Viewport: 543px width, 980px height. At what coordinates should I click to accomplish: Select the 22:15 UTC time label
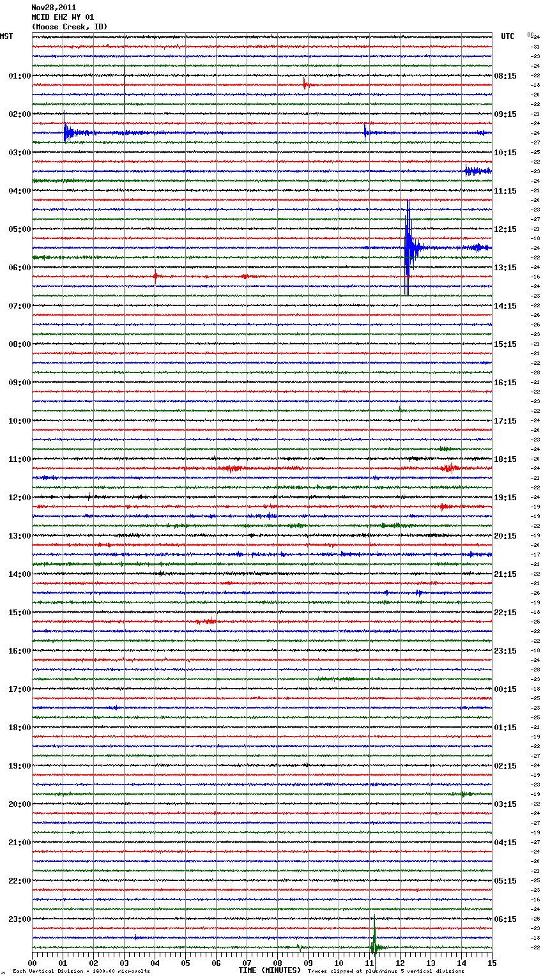(x=505, y=613)
